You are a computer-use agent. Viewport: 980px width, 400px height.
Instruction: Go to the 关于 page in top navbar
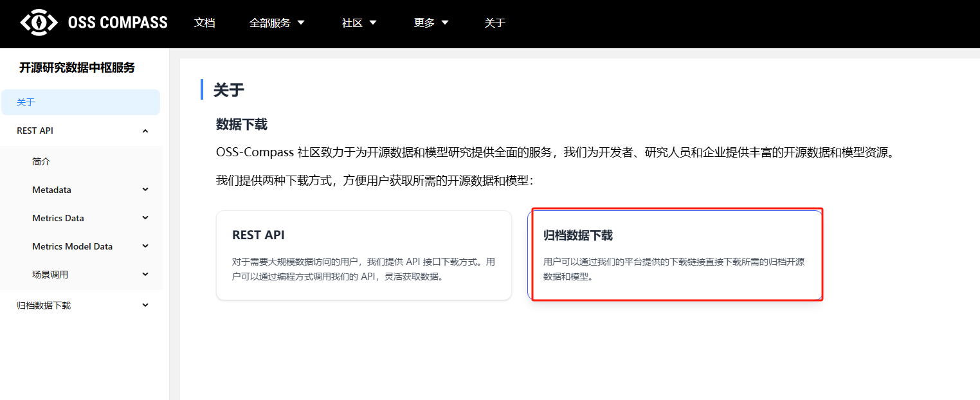click(x=495, y=23)
